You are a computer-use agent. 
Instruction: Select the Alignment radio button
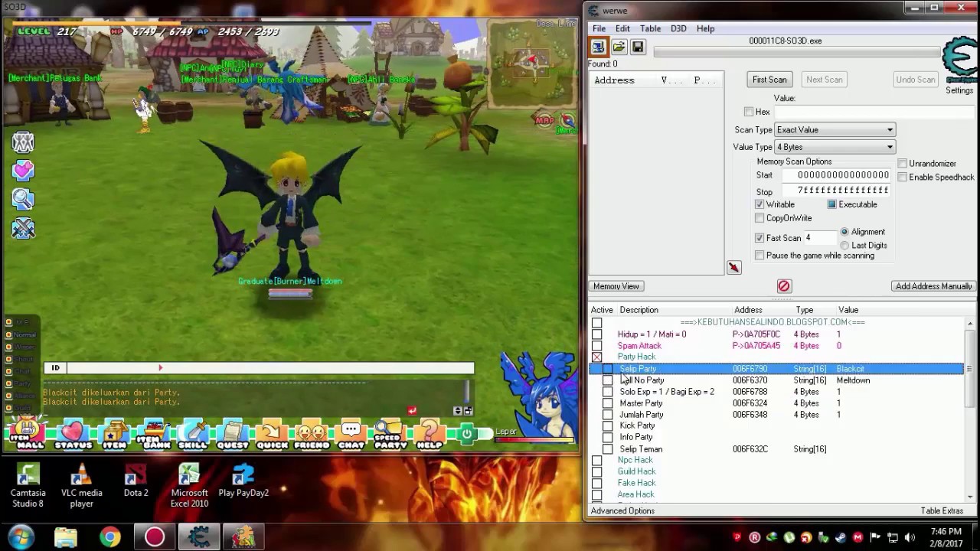(x=844, y=232)
